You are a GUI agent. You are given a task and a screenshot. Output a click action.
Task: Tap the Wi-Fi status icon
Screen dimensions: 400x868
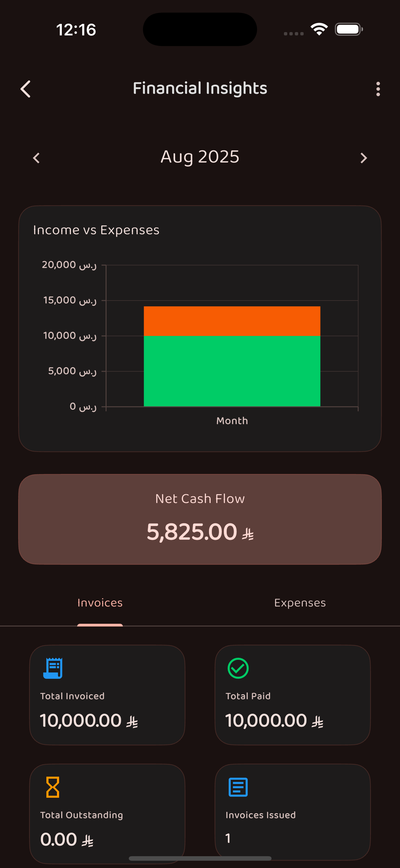pos(319,29)
